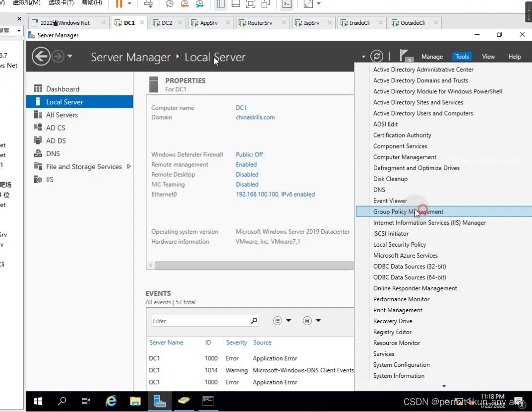532x412 pixels.
Task: Click the Dashboard grid icon
Action: [38, 89]
